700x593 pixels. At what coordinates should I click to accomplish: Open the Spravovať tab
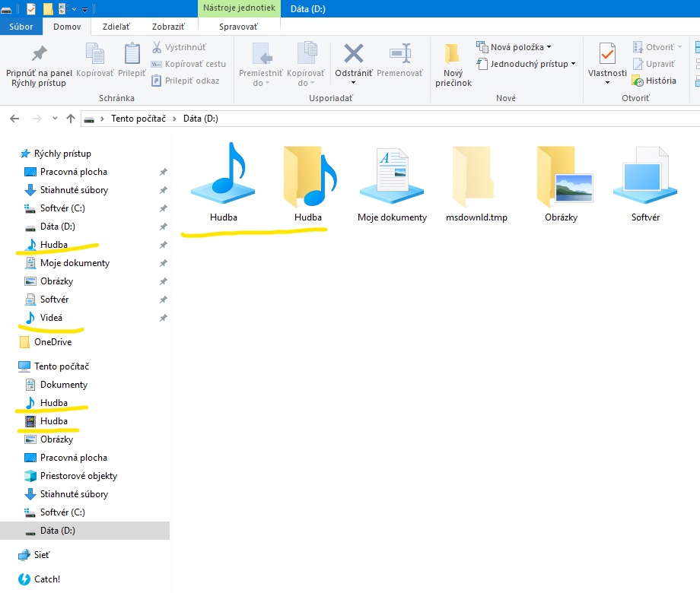238,27
